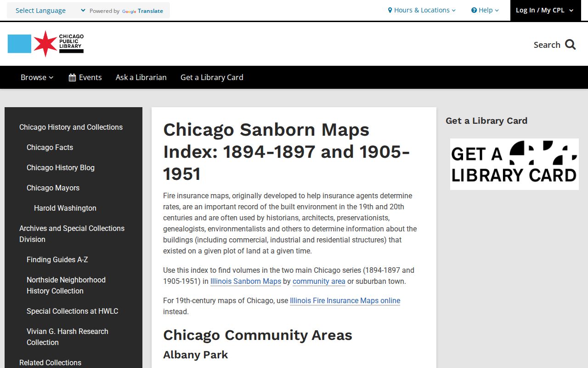Open Chicago History Blog sidebar link
The image size is (588, 368).
(61, 167)
